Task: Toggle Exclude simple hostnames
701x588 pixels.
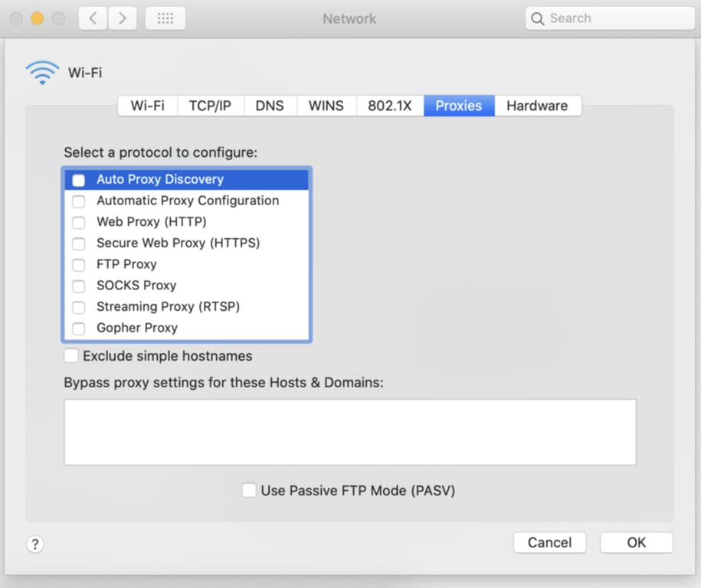Action: (70, 355)
